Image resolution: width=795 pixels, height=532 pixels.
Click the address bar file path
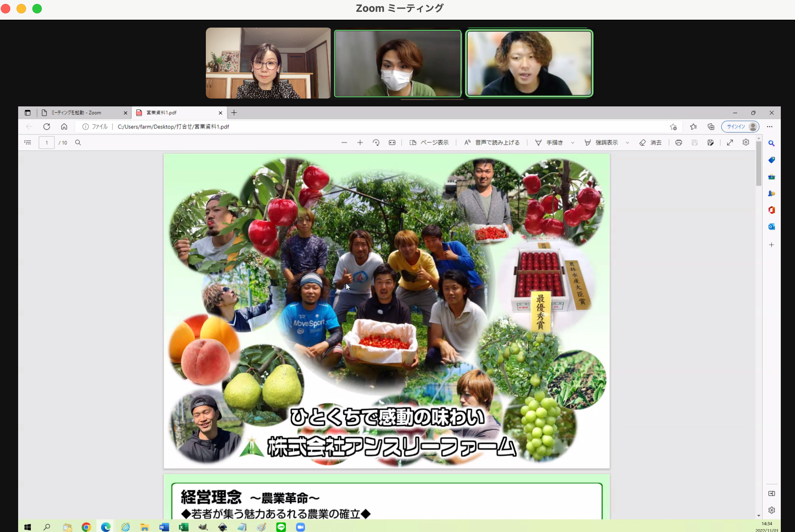click(x=173, y=127)
